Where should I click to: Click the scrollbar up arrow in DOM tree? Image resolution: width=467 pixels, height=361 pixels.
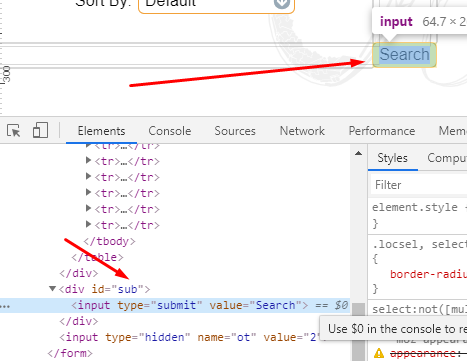coord(359,153)
